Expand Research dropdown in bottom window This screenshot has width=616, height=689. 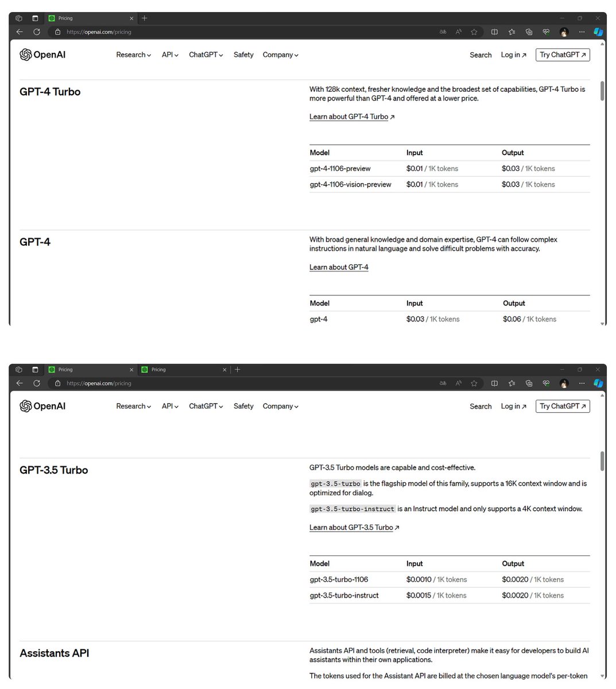click(x=133, y=407)
